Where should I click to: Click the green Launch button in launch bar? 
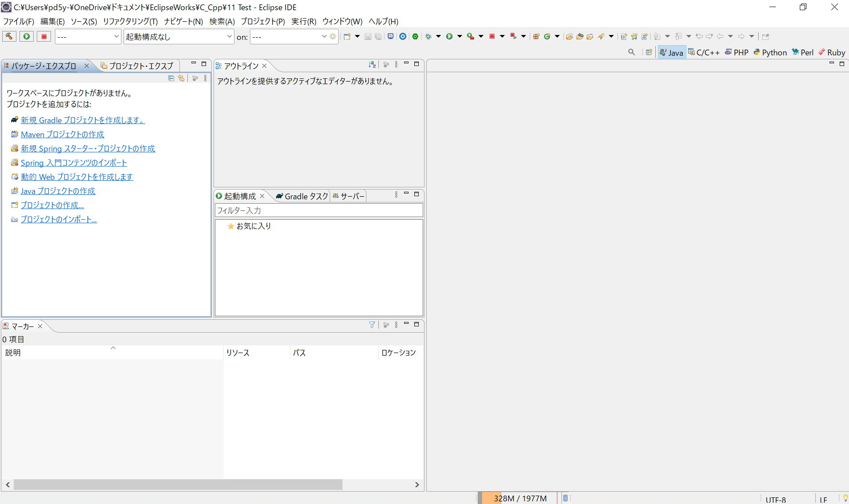[27, 36]
